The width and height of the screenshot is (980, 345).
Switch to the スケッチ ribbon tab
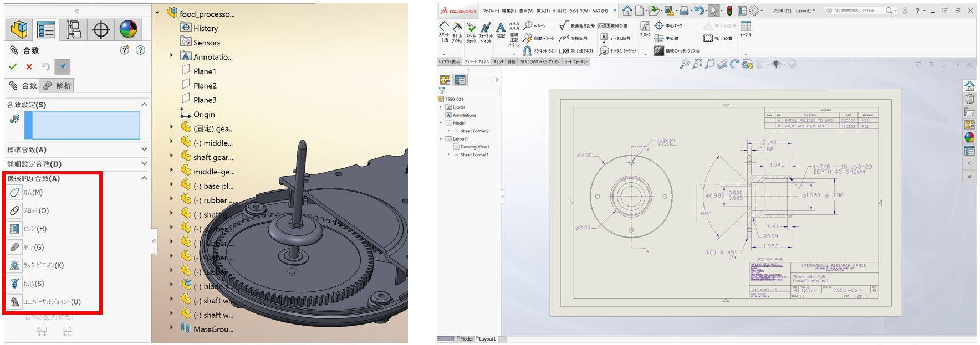pyautogui.click(x=498, y=61)
